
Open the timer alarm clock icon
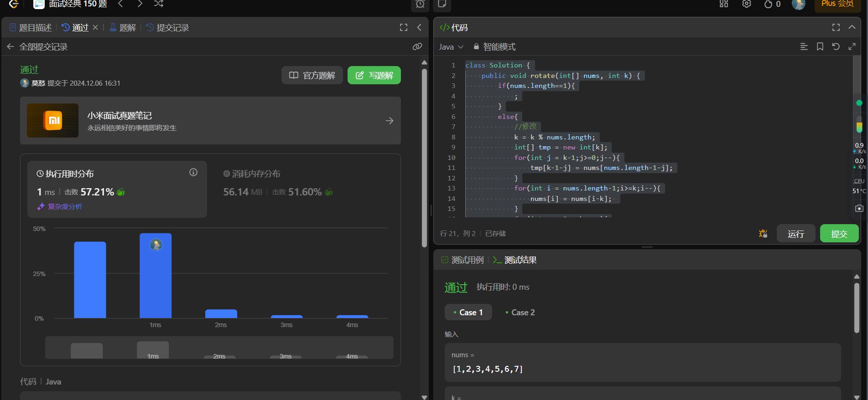click(420, 4)
